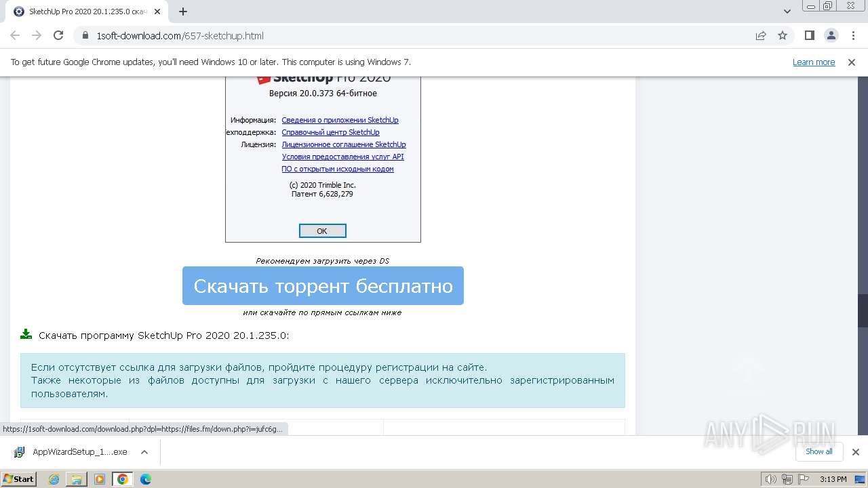This screenshot has height=488, width=868.
Task: Open Chrome side panel
Action: click(809, 35)
